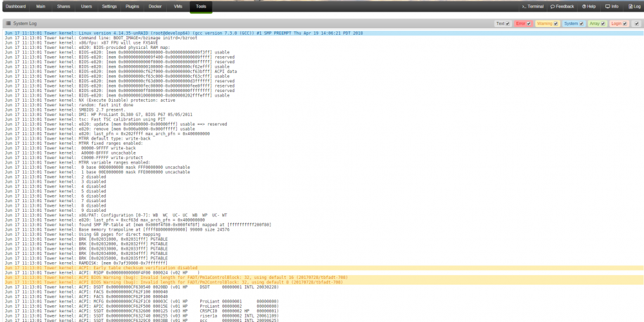Switch to the Main tab
Image resolution: width=644 pixels, height=322 pixels.
click(41, 6)
